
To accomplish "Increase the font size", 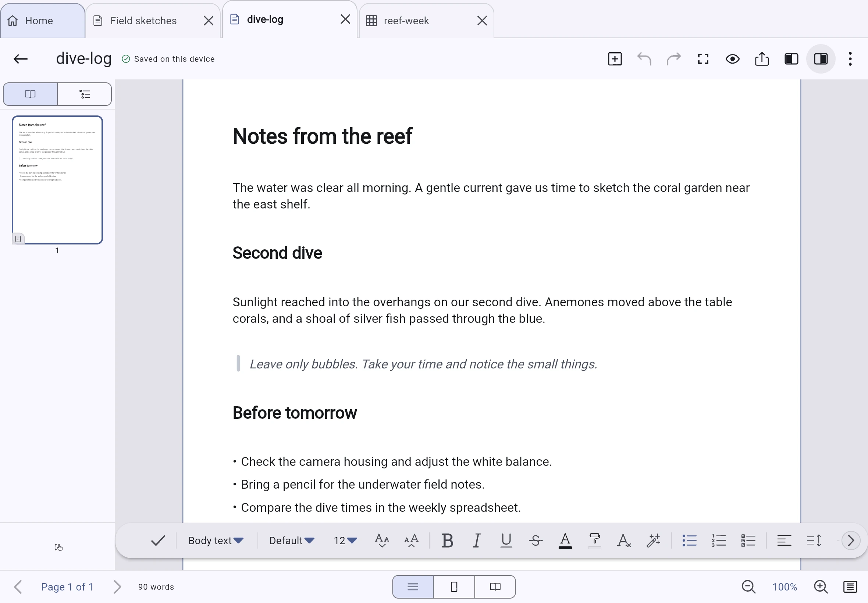I will (x=412, y=540).
